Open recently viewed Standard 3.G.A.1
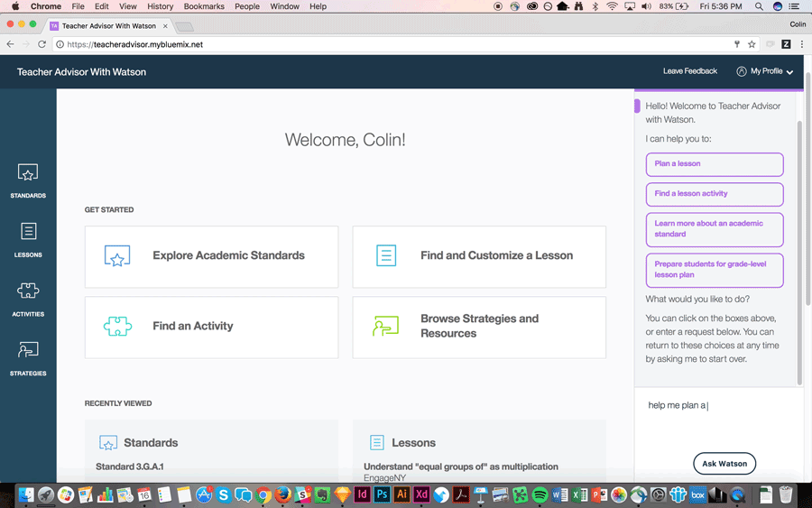Viewport: 812px width, 508px height. click(129, 466)
